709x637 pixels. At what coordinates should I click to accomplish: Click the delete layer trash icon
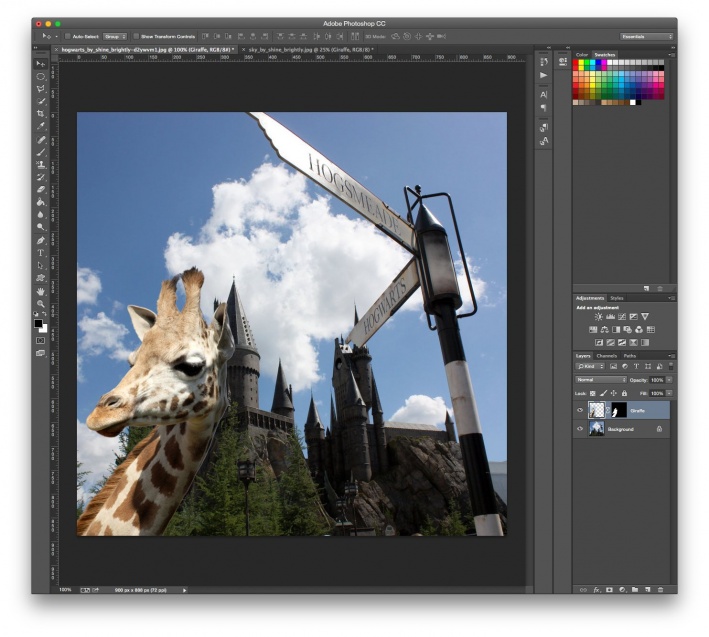coord(660,590)
